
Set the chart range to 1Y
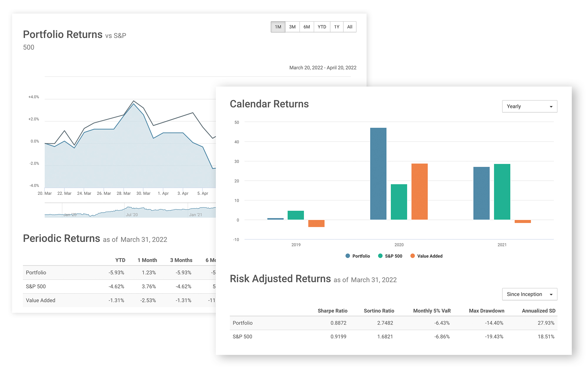pos(337,27)
